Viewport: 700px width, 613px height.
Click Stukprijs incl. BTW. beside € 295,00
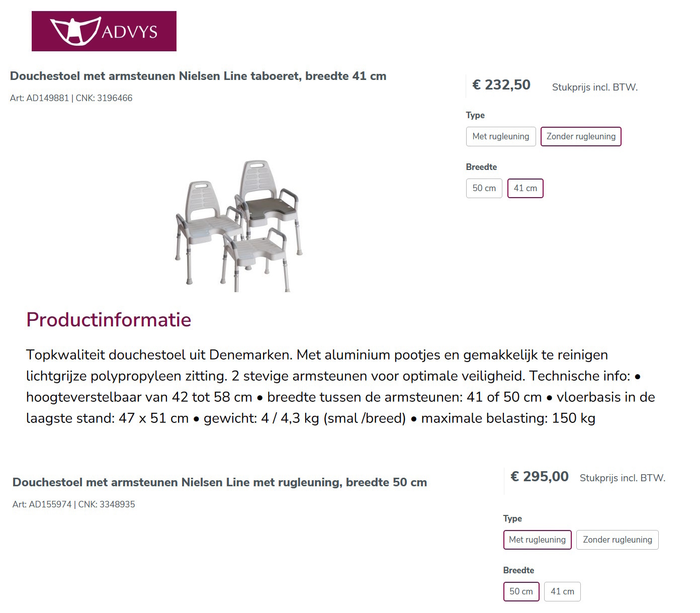coord(622,478)
